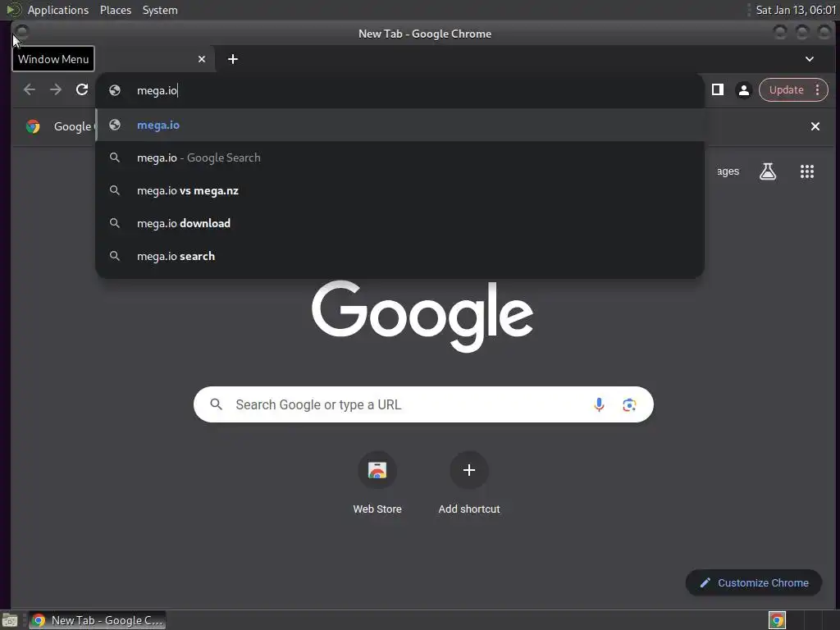The height and width of the screenshot is (630, 840).
Task: Click the 'Search Google or type a URL' box
Action: click(423, 404)
